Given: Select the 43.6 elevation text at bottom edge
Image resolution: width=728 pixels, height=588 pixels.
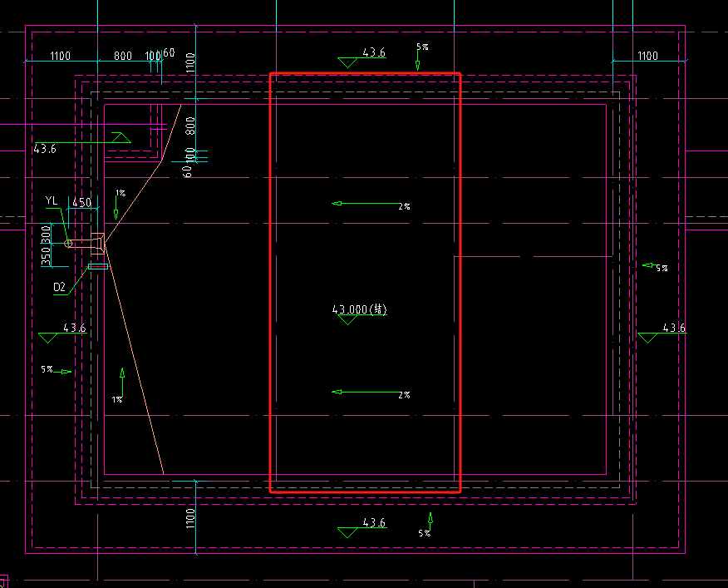Looking at the screenshot, I should pyautogui.click(x=374, y=522).
